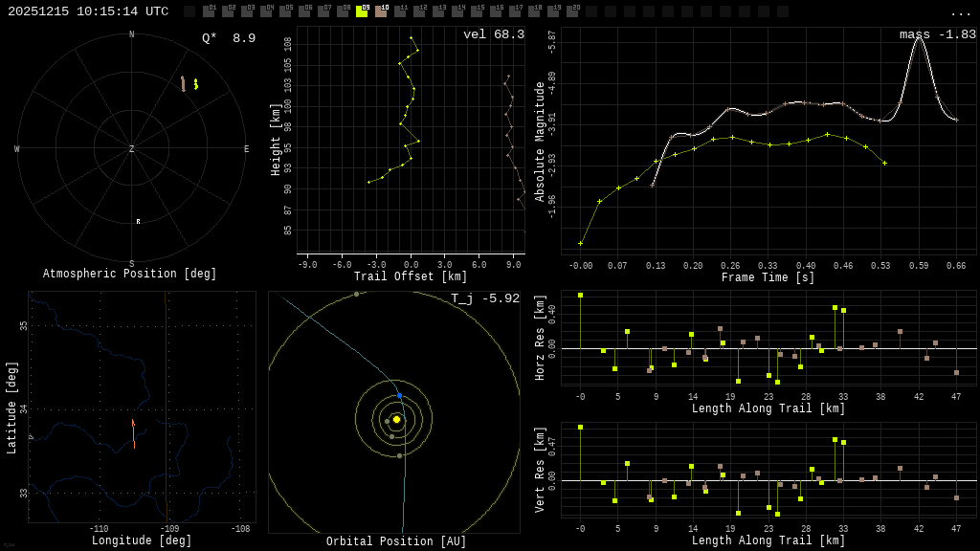Viewport: 980px width, 551px height.
Task: Click the yellow Sun in orbital plot
Action: click(x=396, y=419)
